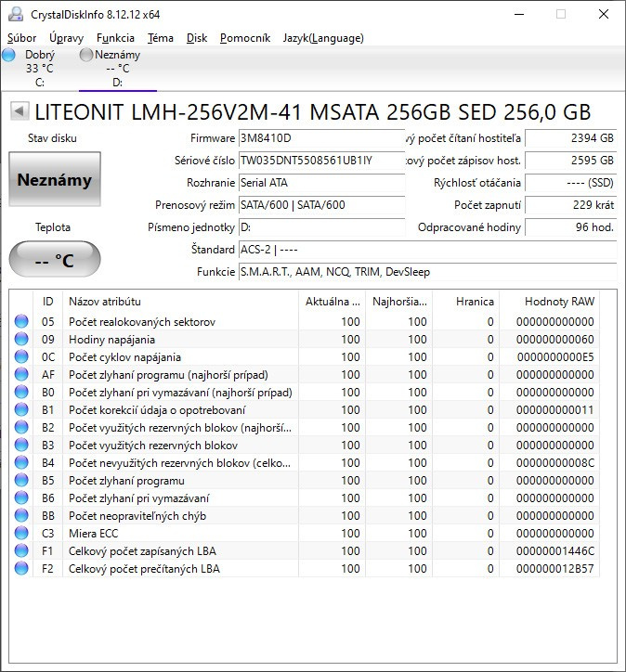Click status orb of attribute B1 row

pos(21,409)
